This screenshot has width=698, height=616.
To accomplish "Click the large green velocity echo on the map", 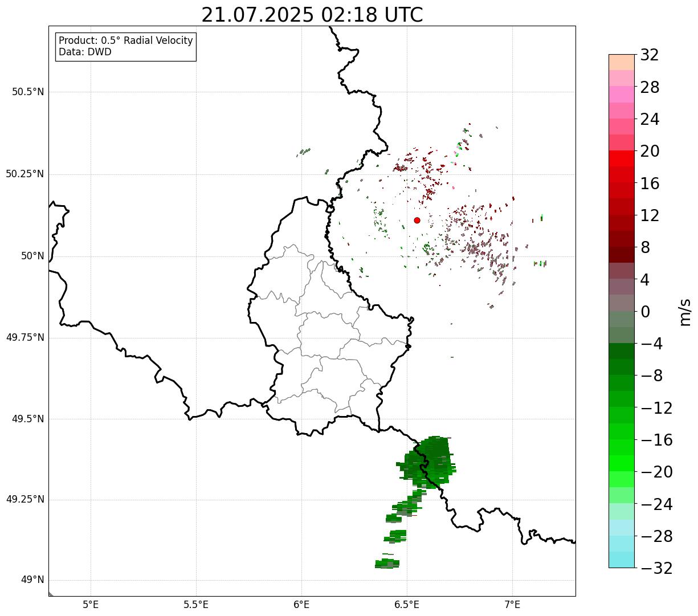I will click(x=427, y=462).
